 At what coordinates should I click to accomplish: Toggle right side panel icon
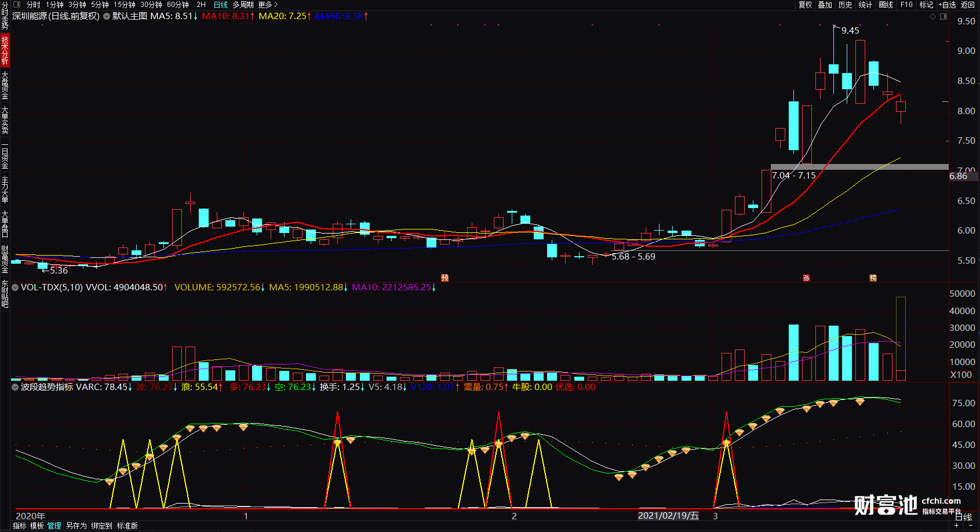click(943, 16)
